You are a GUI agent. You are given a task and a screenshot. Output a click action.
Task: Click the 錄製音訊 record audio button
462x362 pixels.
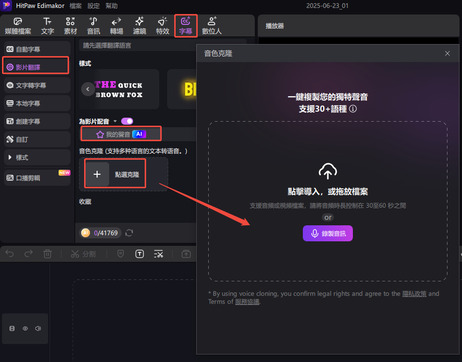tap(328, 233)
